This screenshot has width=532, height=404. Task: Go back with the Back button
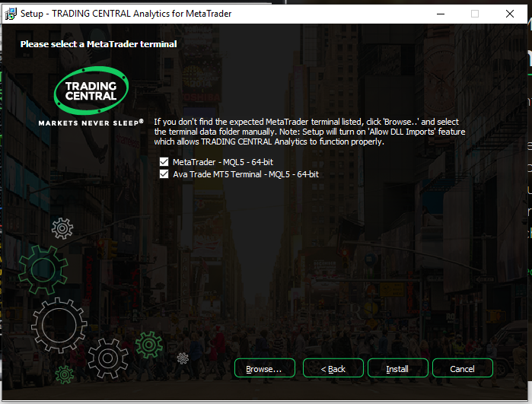click(333, 368)
